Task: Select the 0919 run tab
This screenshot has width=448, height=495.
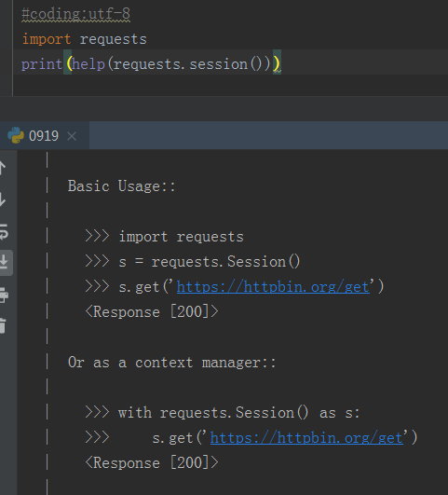Action: 44,136
